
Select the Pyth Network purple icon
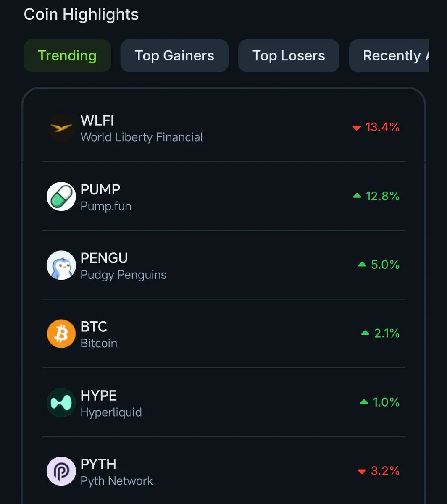pyautogui.click(x=61, y=471)
